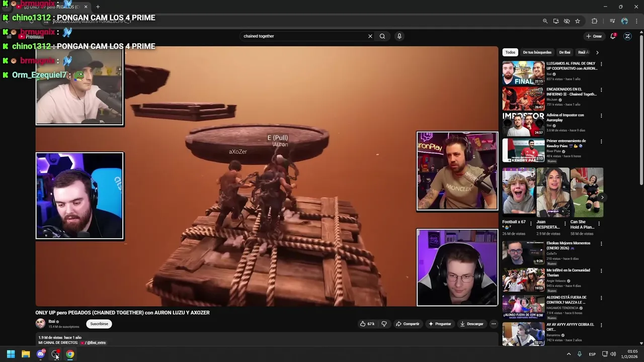
Task: Open options menu for Elxokas Mejores Momentos
Action: click(x=601, y=244)
